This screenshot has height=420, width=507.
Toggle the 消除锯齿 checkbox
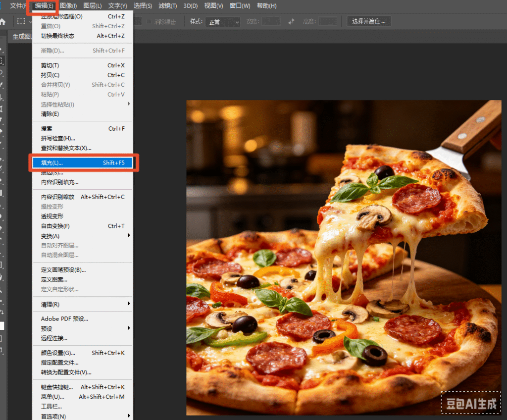[x=149, y=22]
